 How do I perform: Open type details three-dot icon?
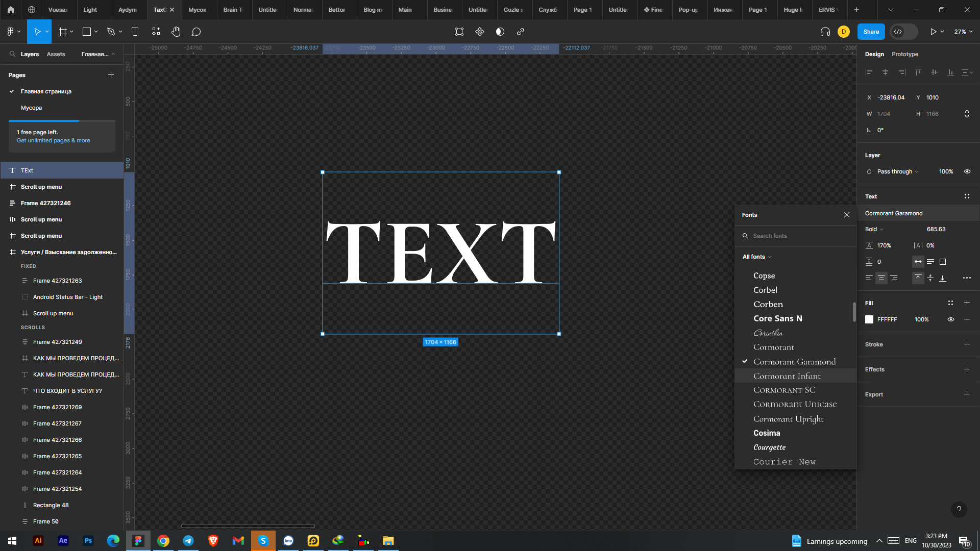967,278
